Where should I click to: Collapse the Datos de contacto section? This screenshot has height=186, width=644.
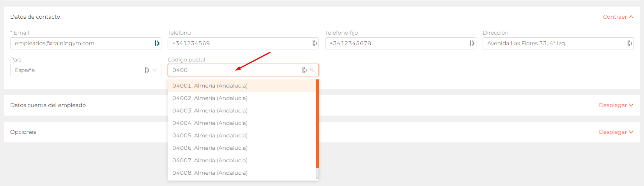[618, 17]
